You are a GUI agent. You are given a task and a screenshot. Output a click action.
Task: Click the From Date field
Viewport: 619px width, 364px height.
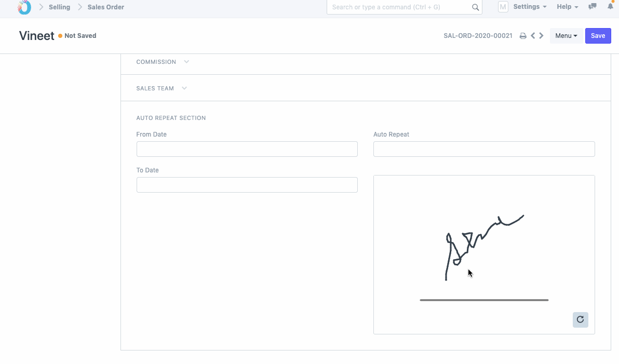(x=247, y=149)
